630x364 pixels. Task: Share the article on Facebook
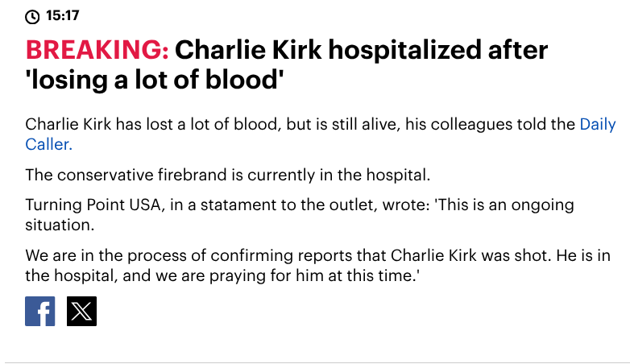click(39, 311)
